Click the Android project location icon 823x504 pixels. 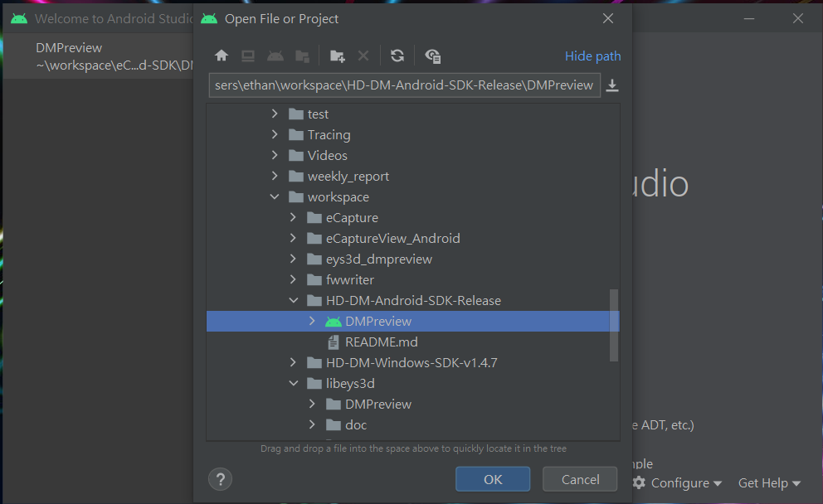pyautogui.click(x=275, y=55)
